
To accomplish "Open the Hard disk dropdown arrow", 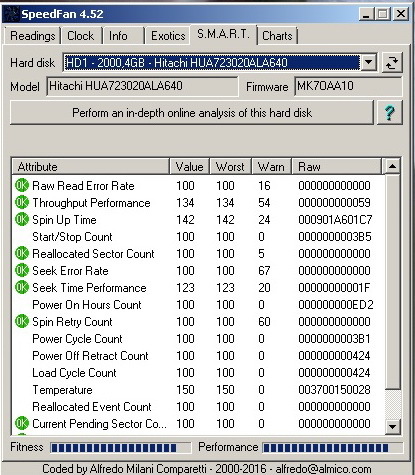I will [x=369, y=62].
